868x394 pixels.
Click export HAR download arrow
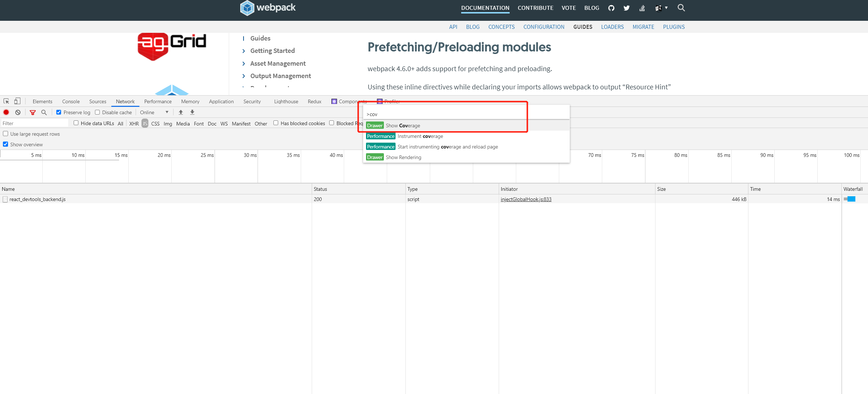[192, 112]
